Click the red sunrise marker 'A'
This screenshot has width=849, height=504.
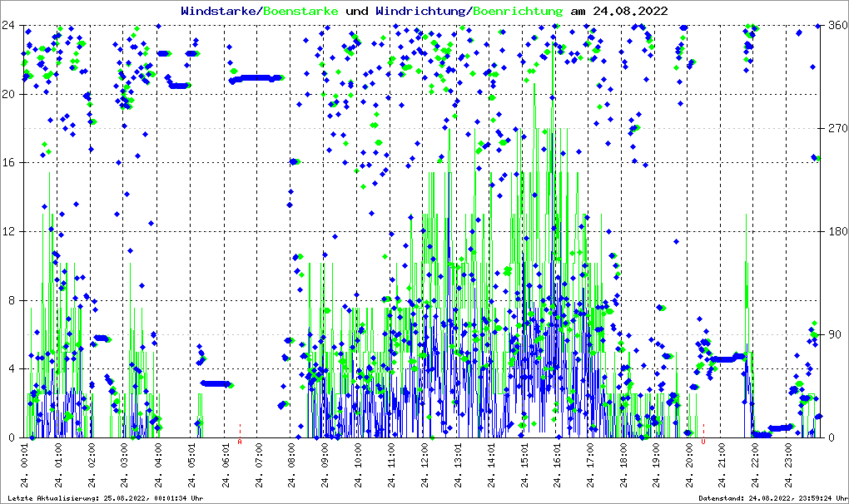click(x=240, y=442)
